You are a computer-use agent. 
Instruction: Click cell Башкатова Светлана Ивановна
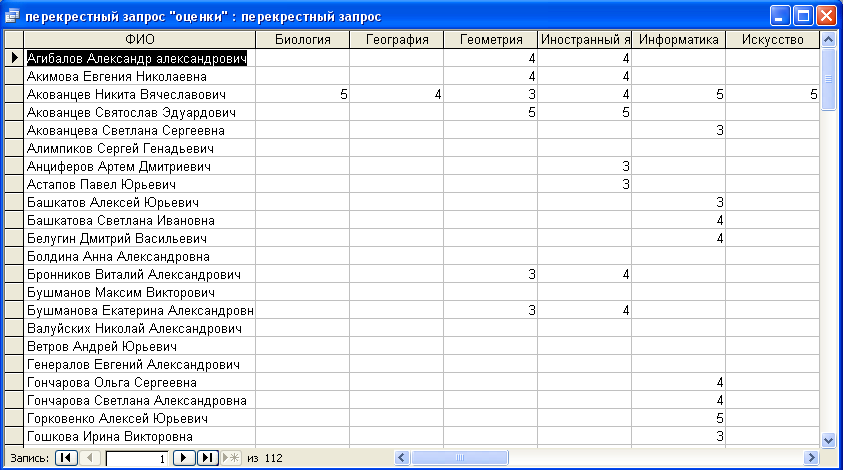(x=139, y=220)
